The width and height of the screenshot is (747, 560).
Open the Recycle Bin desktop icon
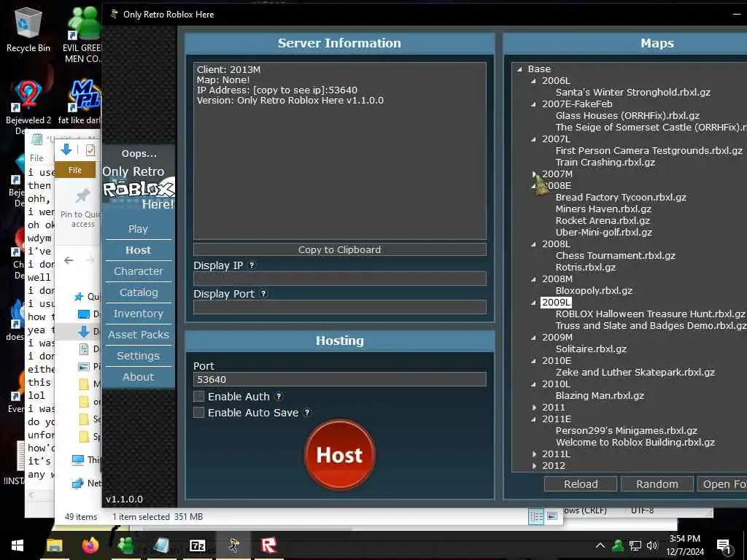[x=28, y=30]
